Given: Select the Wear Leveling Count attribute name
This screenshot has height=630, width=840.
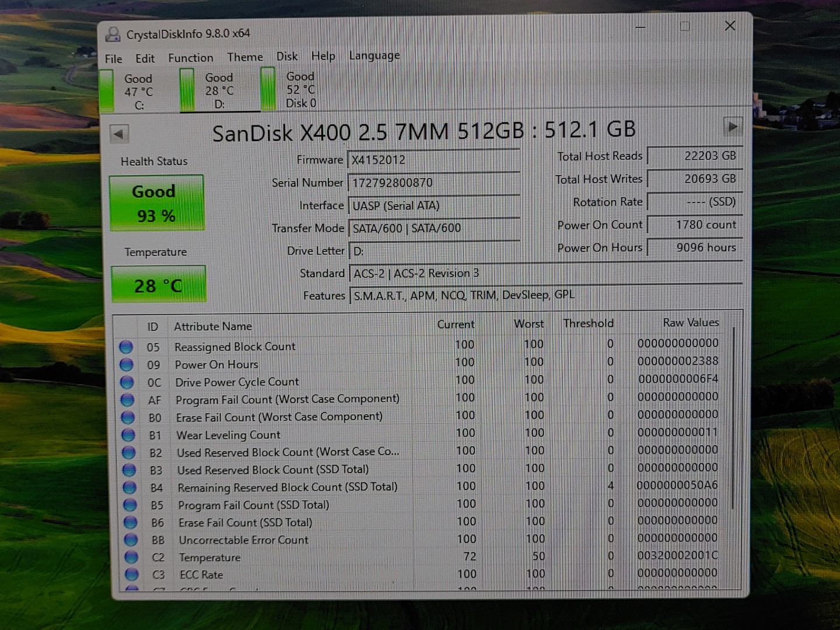Looking at the screenshot, I should click(x=228, y=435).
